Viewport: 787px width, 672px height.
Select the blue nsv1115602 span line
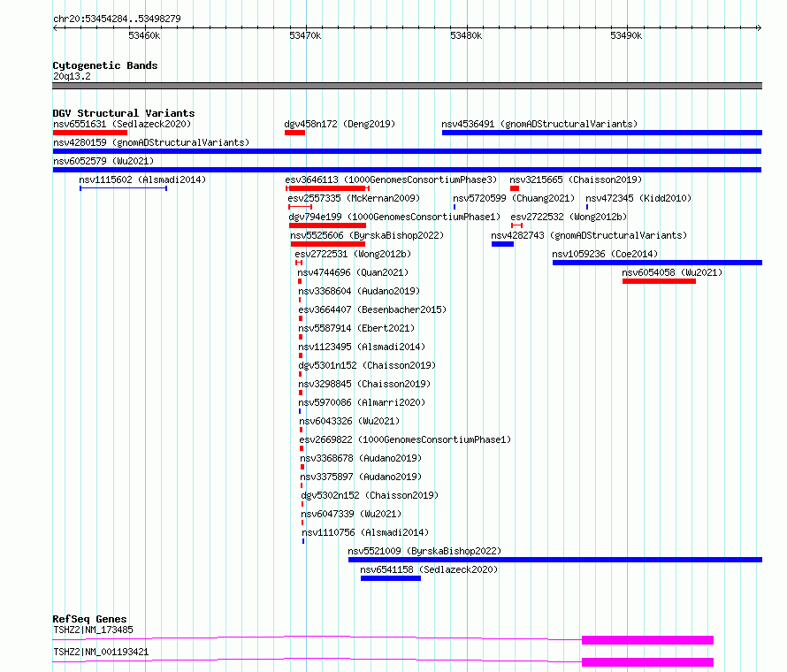pos(123,188)
